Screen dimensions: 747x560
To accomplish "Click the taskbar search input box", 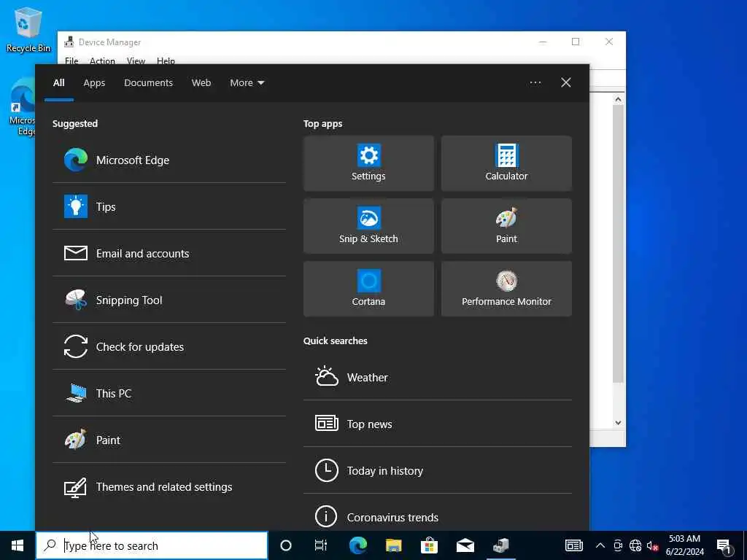I will tap(152, 545).
